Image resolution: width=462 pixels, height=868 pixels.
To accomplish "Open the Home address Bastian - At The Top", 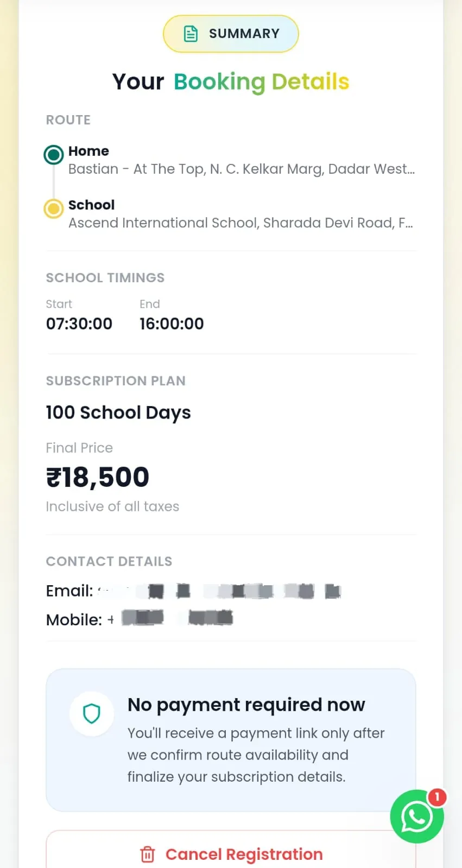I will pyautogui.click(x=242, y=169).
